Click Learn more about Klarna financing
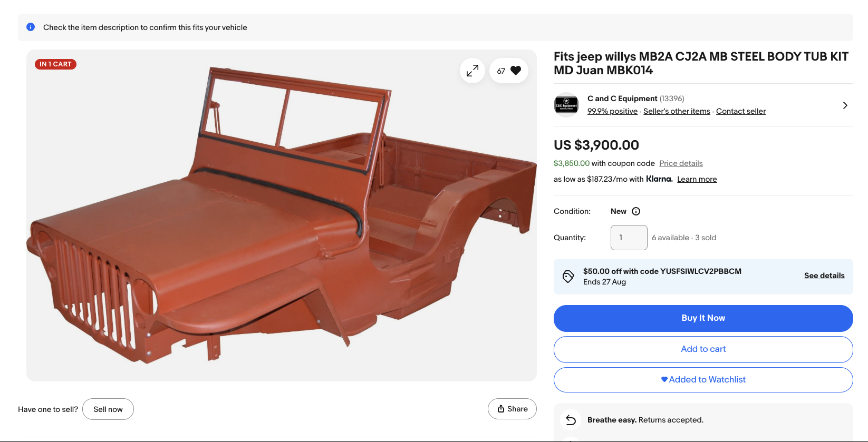Screen dimensions: 868x442 (697, 179)
